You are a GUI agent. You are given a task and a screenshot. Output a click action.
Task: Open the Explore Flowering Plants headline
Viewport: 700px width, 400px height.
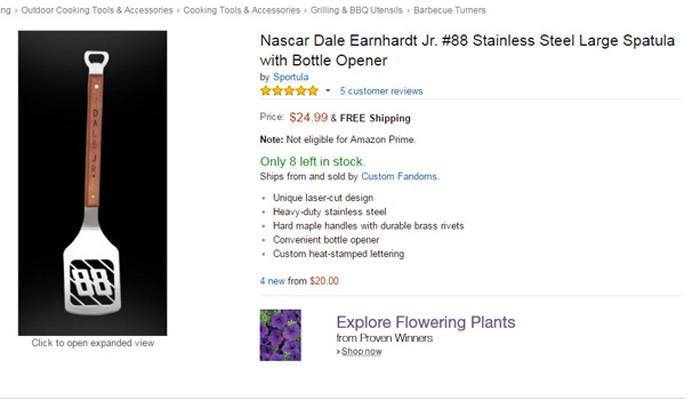click(x=425, y=322)
